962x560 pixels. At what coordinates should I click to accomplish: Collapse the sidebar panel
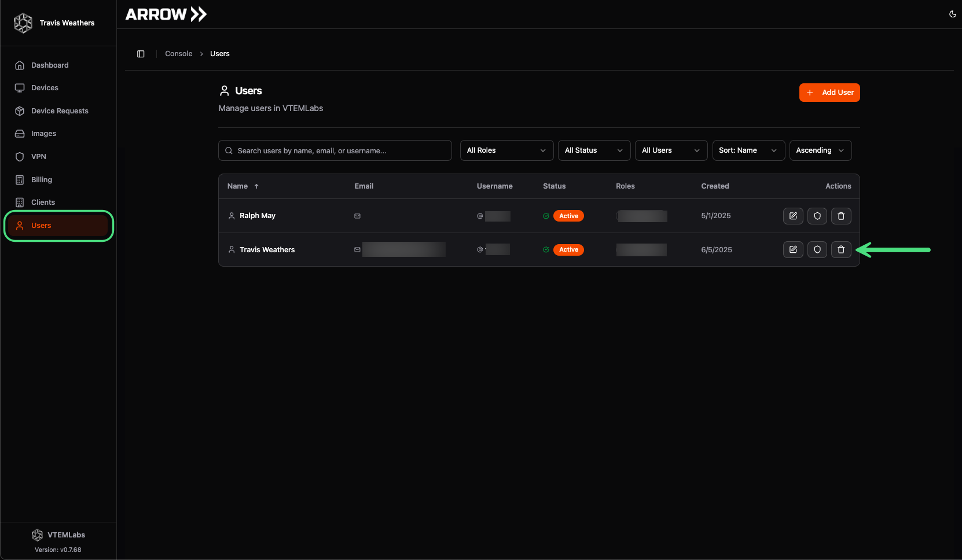(141, 53)
